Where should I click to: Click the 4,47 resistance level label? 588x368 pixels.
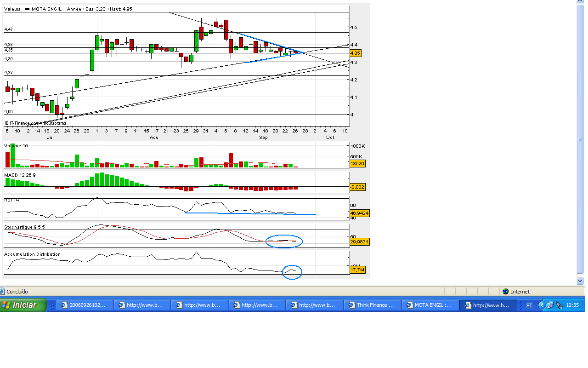8,29
